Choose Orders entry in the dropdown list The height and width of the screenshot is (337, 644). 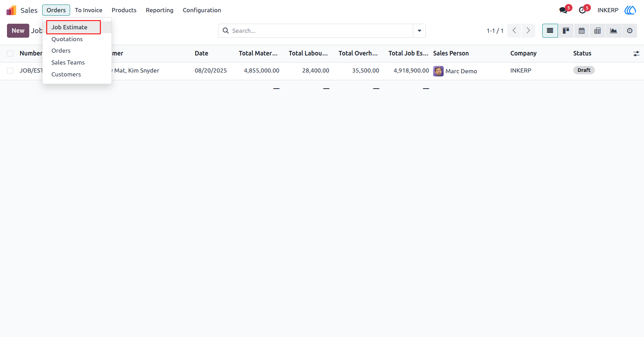pos(77,51)
